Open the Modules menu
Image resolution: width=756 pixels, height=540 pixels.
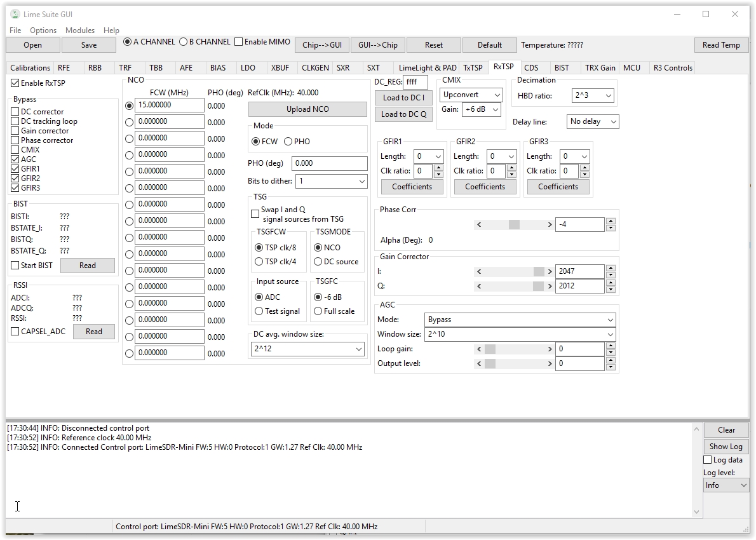tap(79, 30)
